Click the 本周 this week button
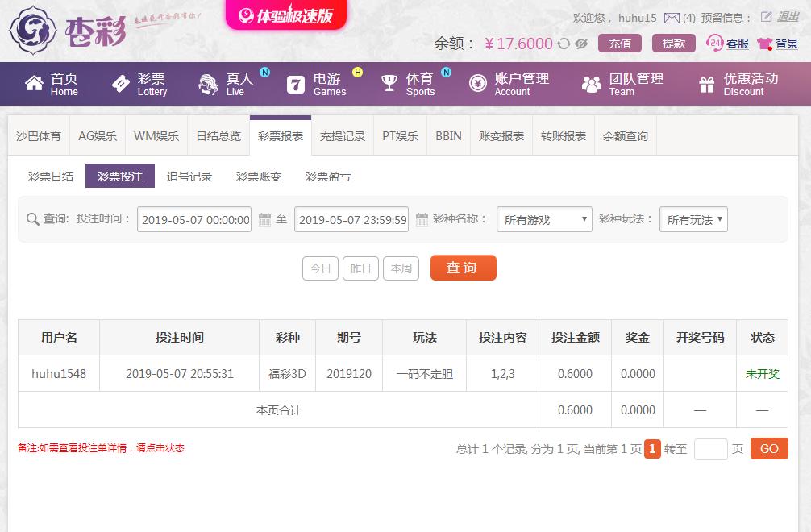Image resolution: width=811 pixels, height=532 pixels. pos(401,268)
